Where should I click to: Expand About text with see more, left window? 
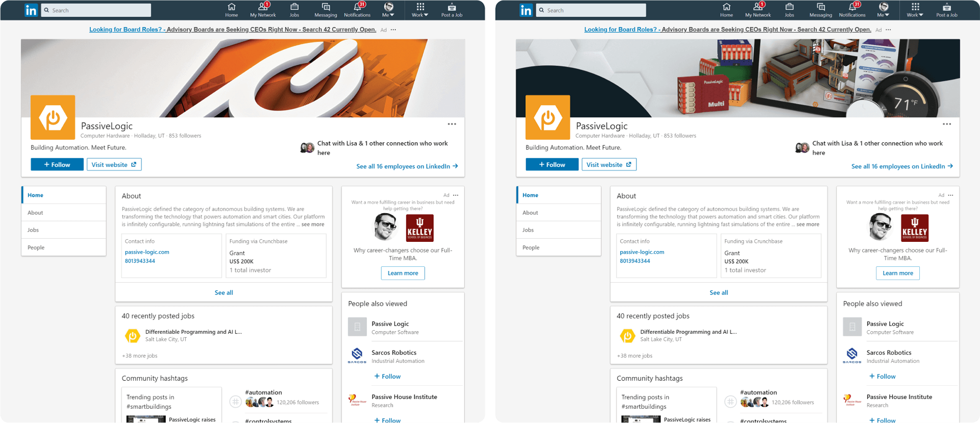(x=313, y=225)
